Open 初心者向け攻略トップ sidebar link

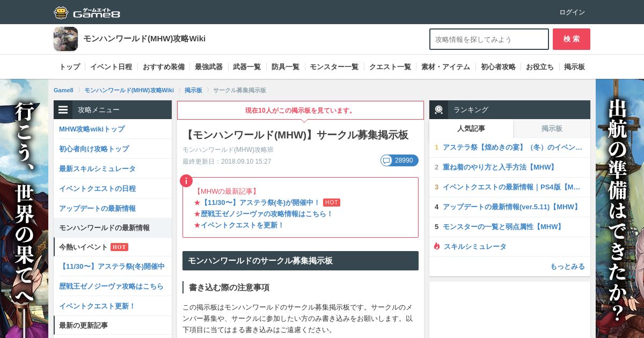113,149
